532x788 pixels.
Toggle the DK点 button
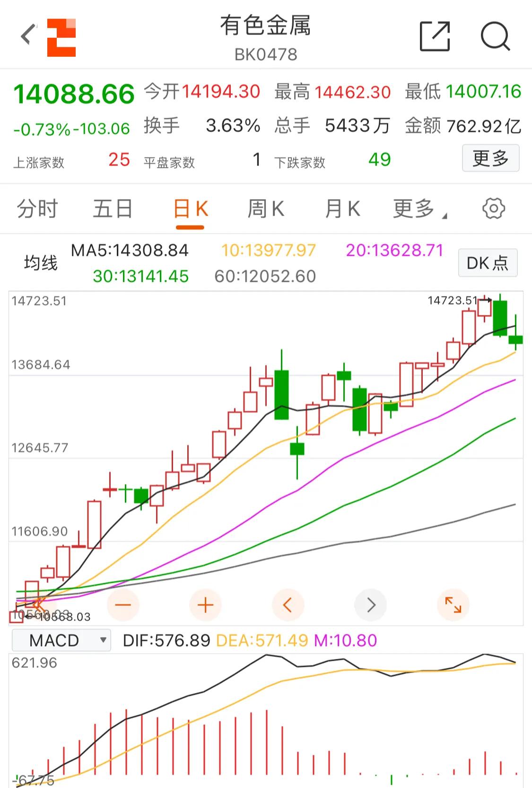[x=488, y=263]
